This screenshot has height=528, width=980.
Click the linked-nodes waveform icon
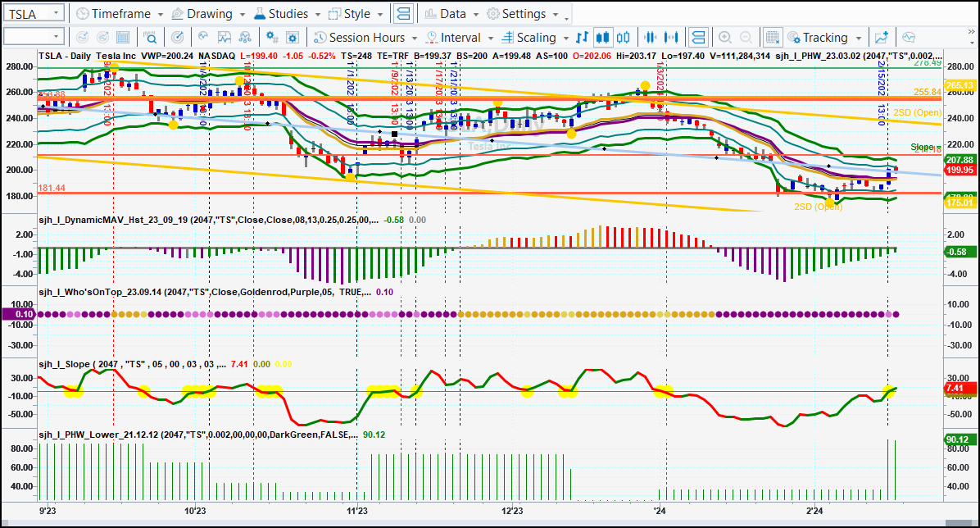(245, 38)
